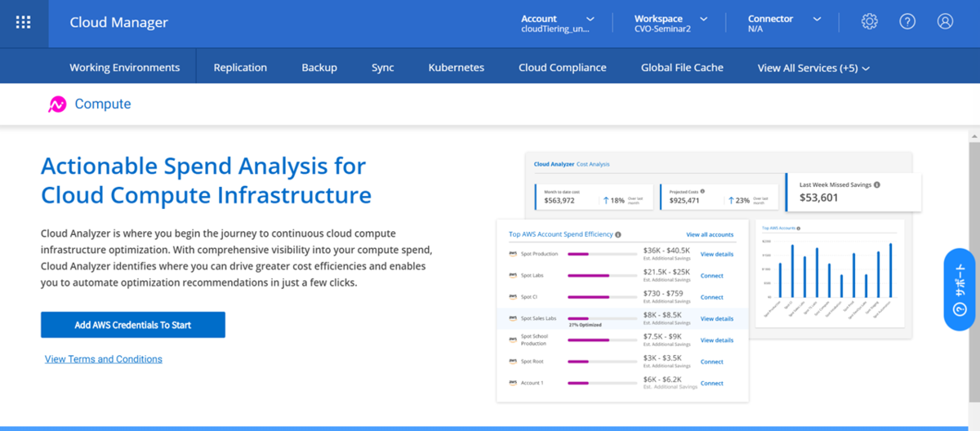Click the AWS logo beside Spot Production

(x=513, y=254)
